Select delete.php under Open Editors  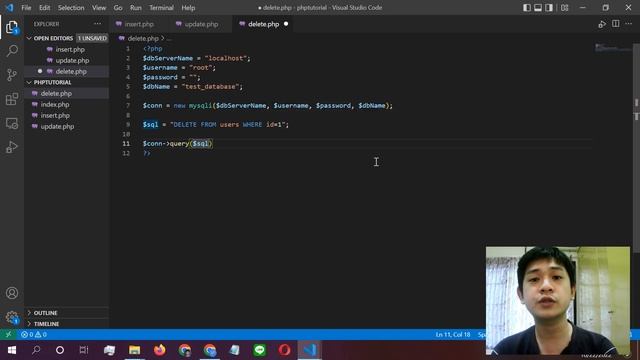pyautogui.click(x=67, y=71)
